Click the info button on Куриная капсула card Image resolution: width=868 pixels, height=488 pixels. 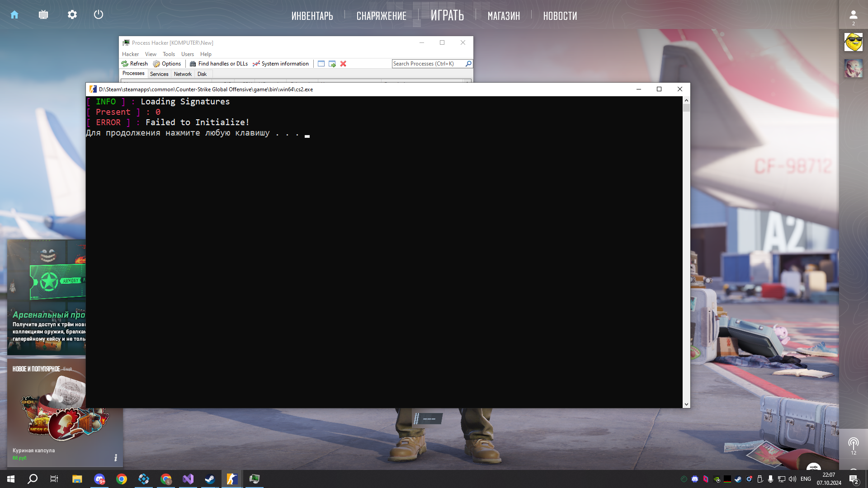(x=115, y=458)
